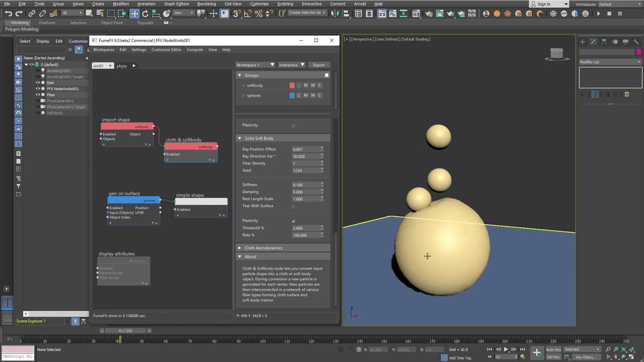Switch to the physx tab
Screen dimensions: 644x362
[x=122, y=66]
